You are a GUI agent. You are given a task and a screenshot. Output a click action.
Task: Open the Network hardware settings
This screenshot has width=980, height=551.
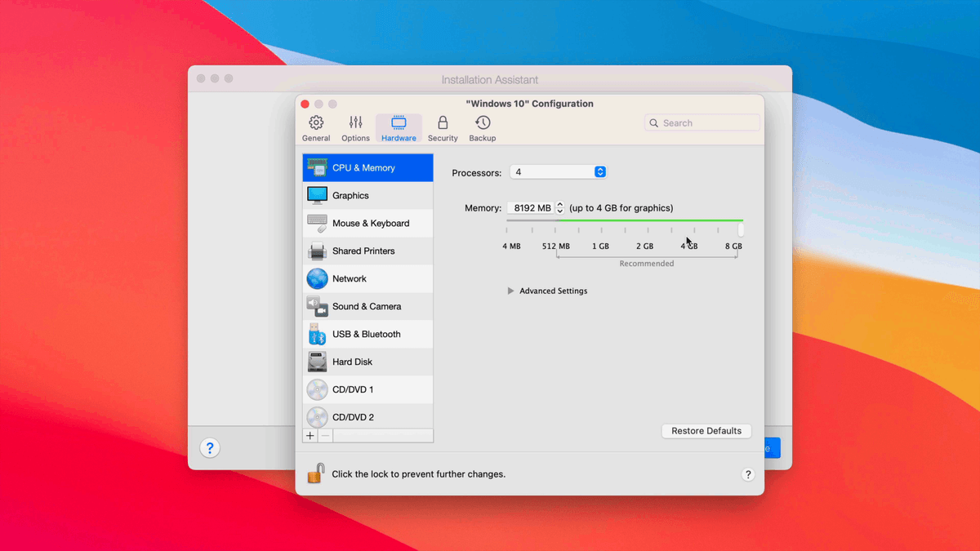351,278
